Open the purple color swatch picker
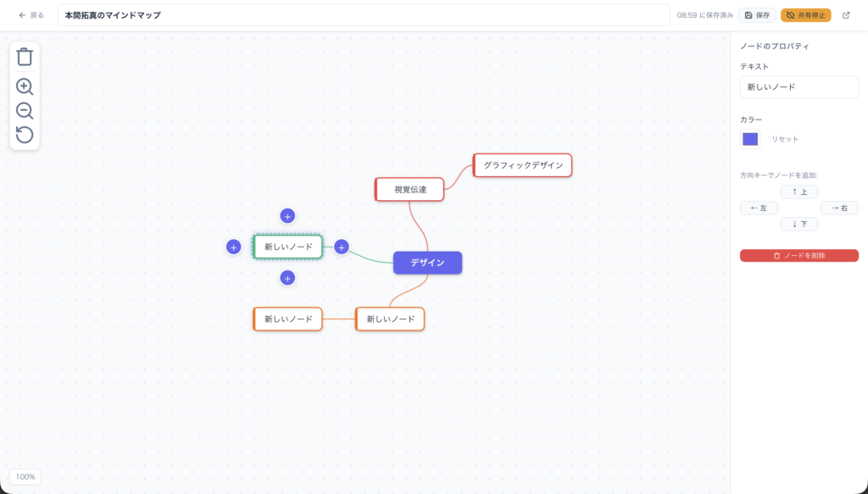868x494 pixels. coord(750,139)
